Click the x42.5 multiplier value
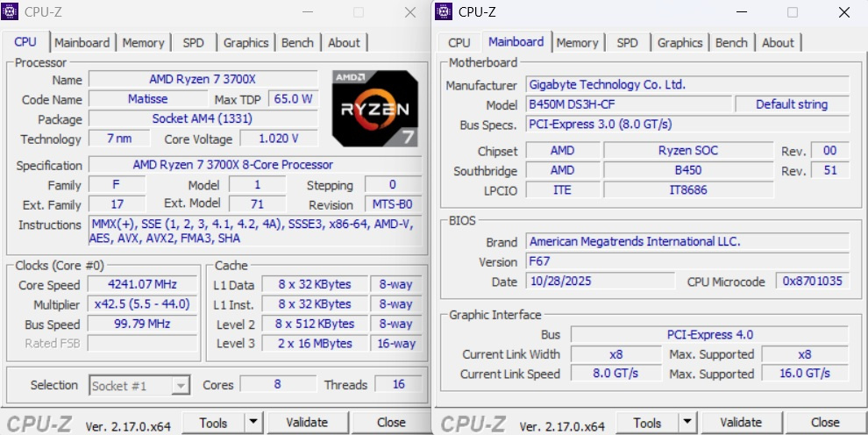Screen dimensions: 868x435 [x=142, y=304]
